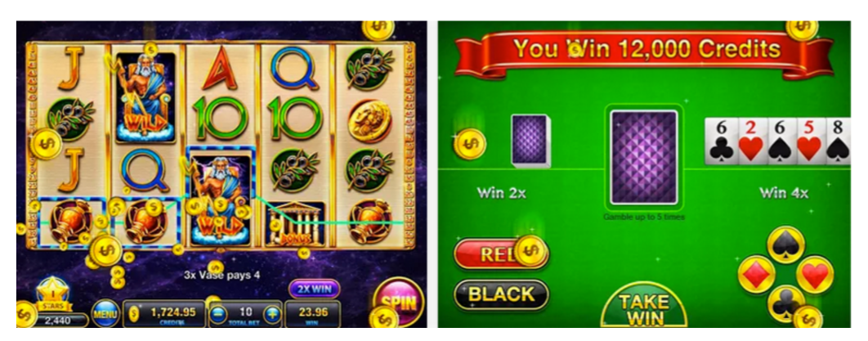Increase total bet with plus button
The image size is (868, 341).
(x=271, y=315)
